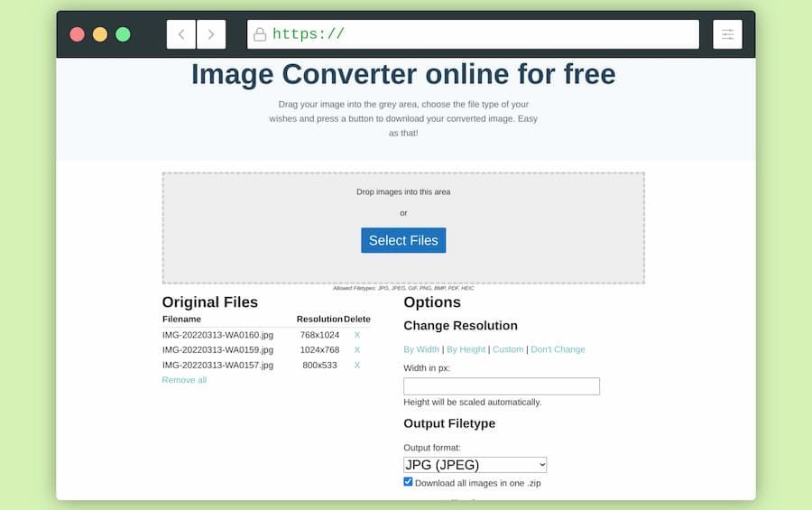Click the padlock icon in address bar
This screenshot has width=812, height=510.
point(260,34)
